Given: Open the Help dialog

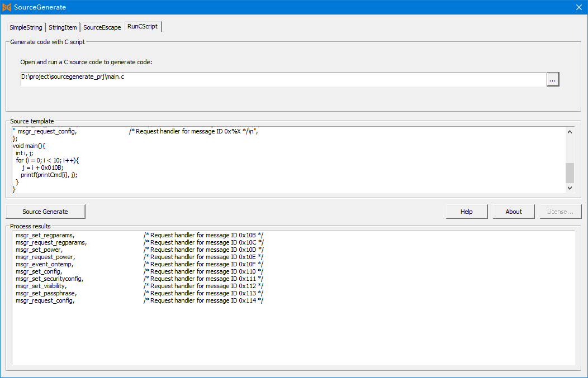Looking at the screenshot, I should 466,212.
